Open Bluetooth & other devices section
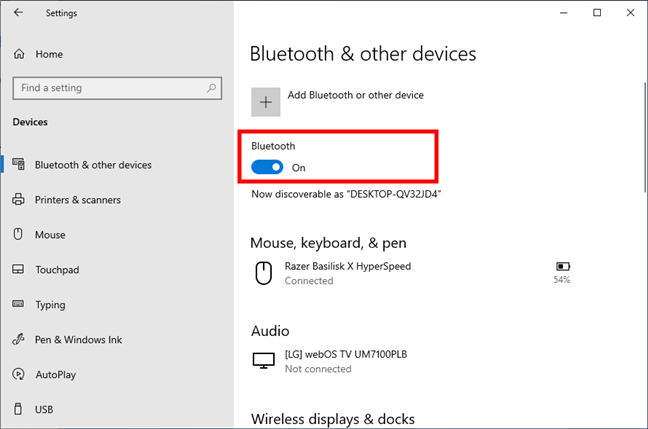 tap(93, 165)
